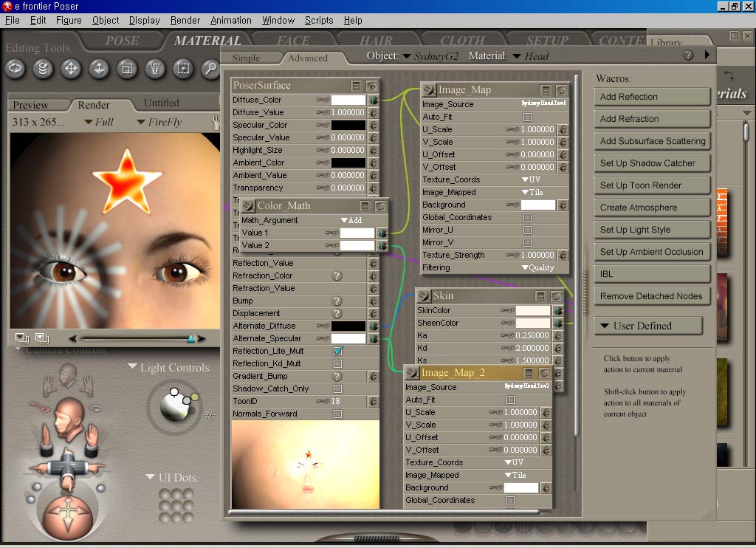Switch to the Preview tab

click(x=30, y=105)
